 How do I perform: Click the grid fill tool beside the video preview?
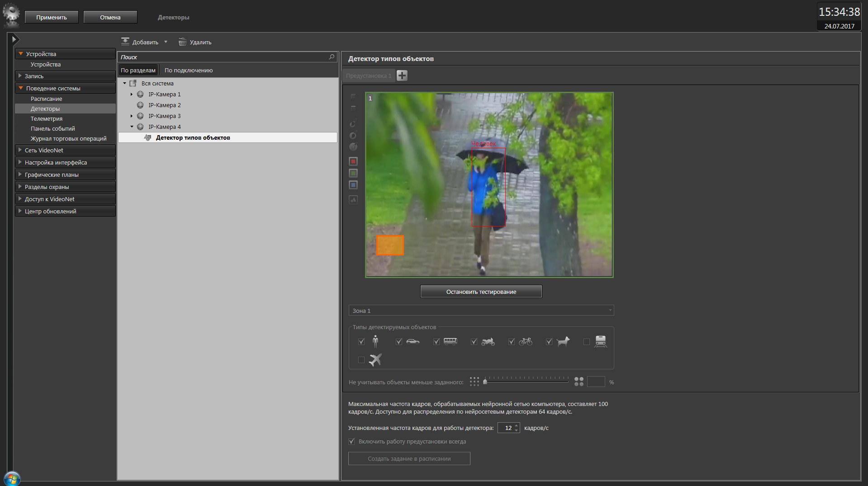click(353, 96)
